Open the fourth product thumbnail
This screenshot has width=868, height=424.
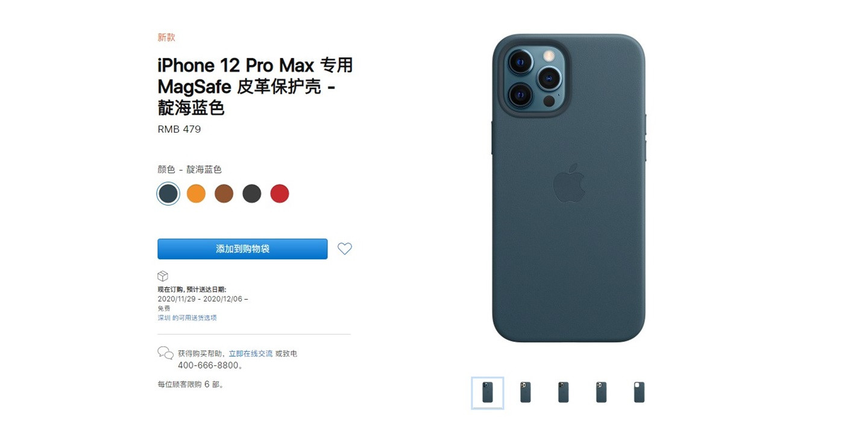click(x=601, y=393)
